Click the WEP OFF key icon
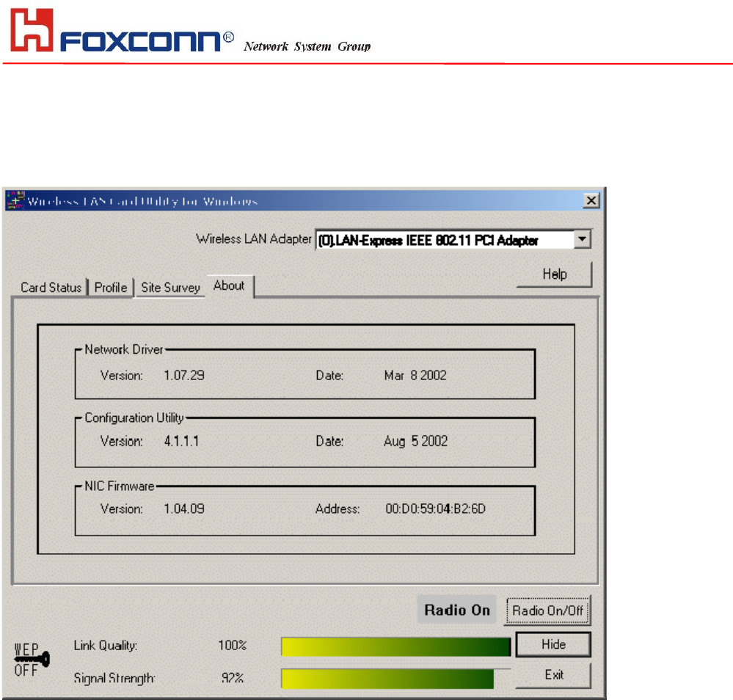 pos(32,660)
